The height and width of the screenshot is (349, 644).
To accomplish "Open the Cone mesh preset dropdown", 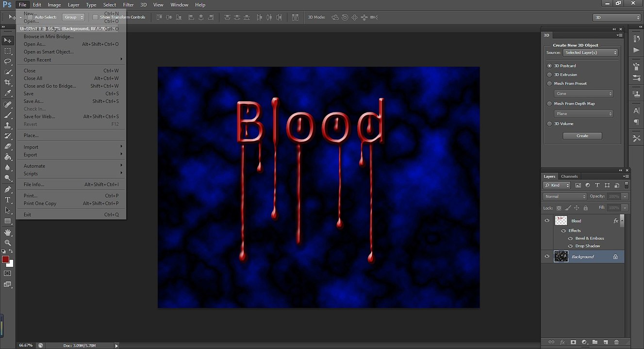I will (583, 94).
